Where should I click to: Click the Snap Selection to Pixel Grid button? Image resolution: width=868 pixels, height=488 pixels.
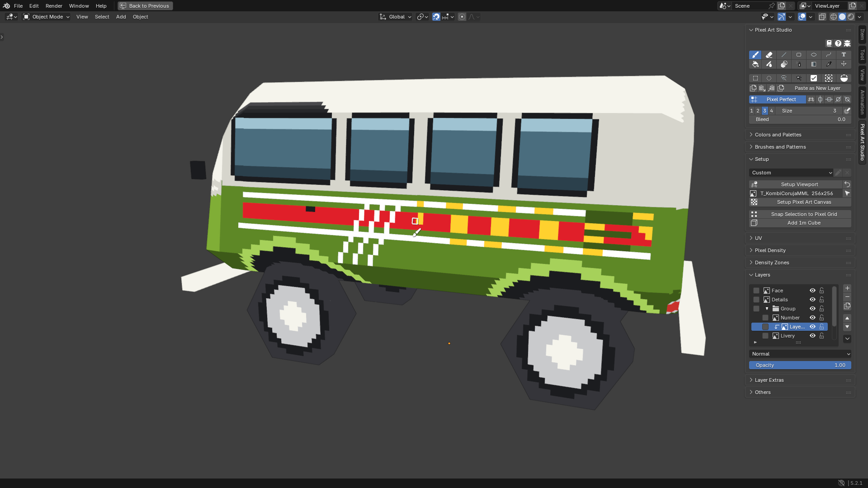click(x=800, y=214)
